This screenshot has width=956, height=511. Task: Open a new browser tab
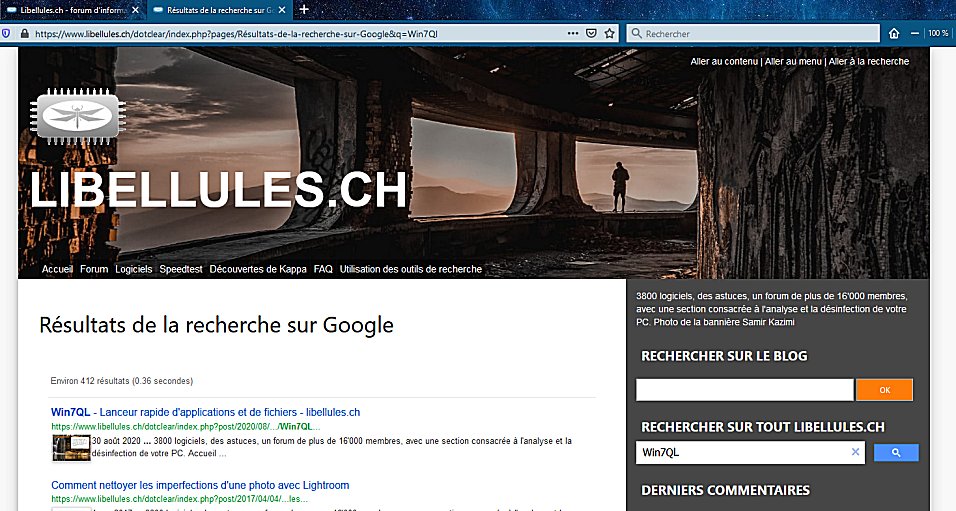tap(304, 9)
